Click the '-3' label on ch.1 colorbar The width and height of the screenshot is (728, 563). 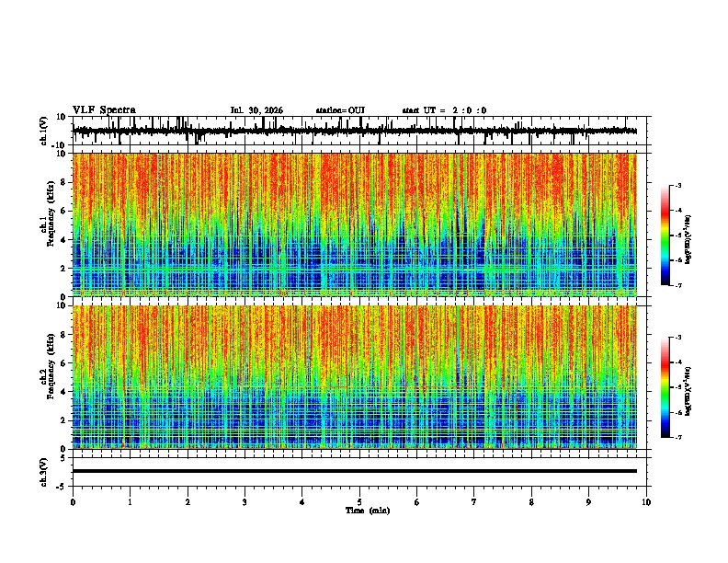(x=678, y=185)
